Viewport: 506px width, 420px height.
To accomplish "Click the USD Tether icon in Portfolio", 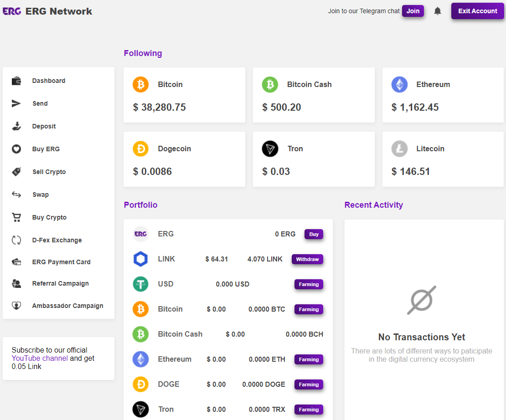I will pyautogui.click(x=140, y=284).
